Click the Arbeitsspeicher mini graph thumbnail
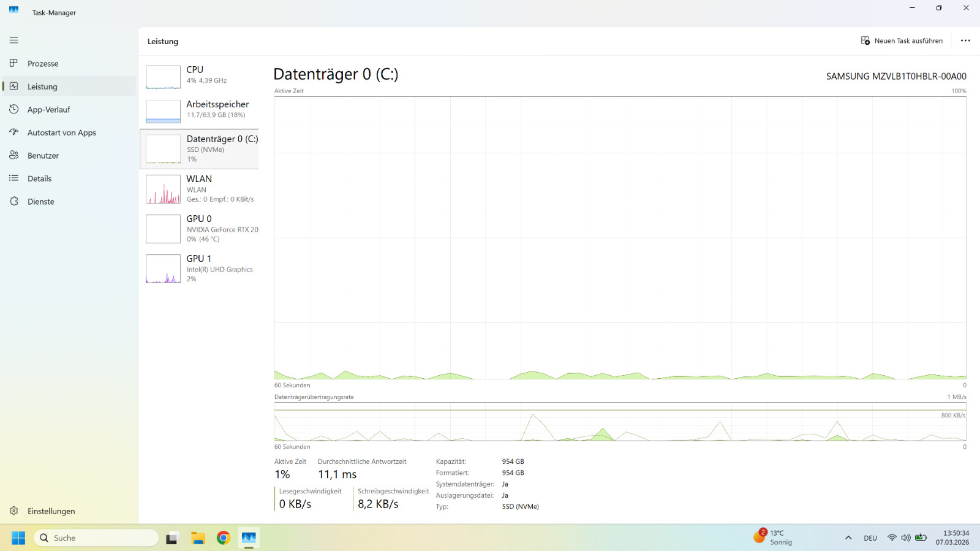 tap(163, 112)
